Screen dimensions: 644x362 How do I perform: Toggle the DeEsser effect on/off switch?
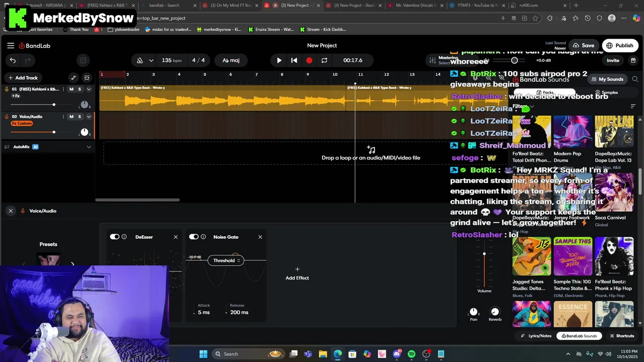tap(115, 237)
